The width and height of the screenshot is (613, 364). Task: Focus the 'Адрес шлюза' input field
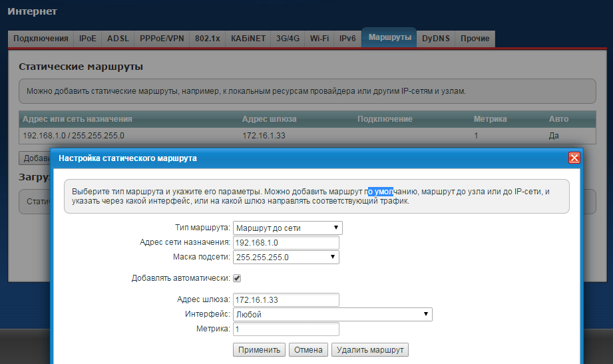(286, 299)
